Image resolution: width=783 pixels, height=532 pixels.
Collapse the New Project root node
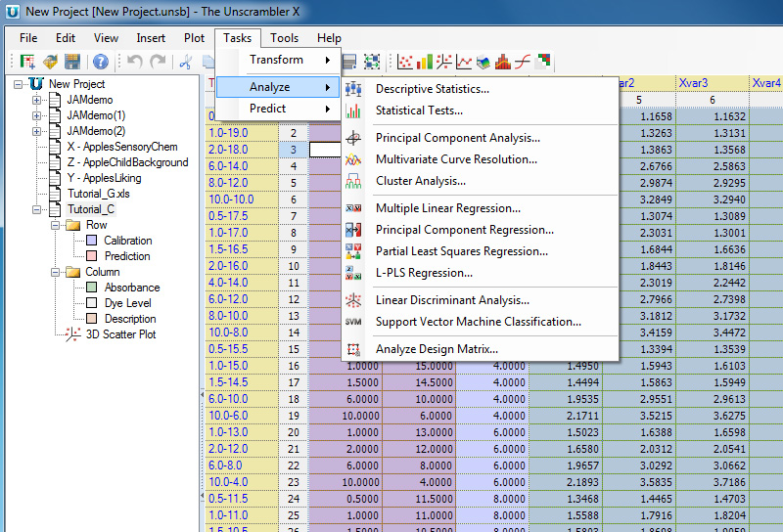[x=18, y=84]
